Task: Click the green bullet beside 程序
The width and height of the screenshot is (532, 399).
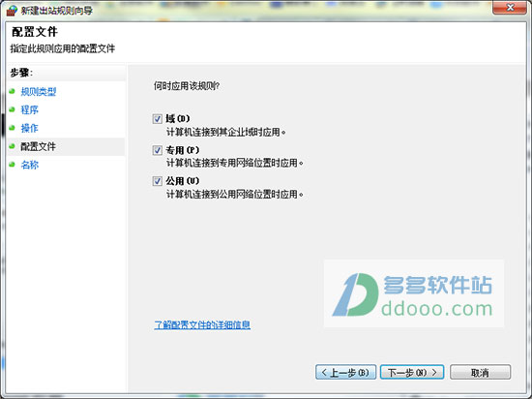Action: coord(13,109)
